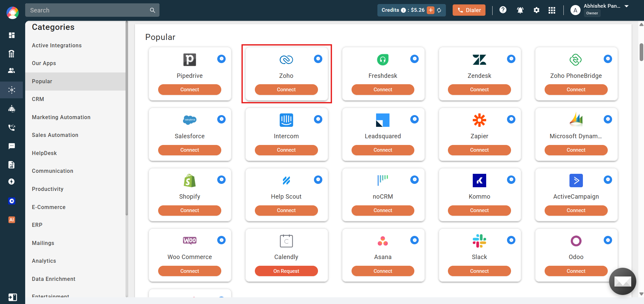The width and height of the screenshot is (644, 304).
Task: Open the chat messages icon in sidebar
Action: tap(12, 146)
